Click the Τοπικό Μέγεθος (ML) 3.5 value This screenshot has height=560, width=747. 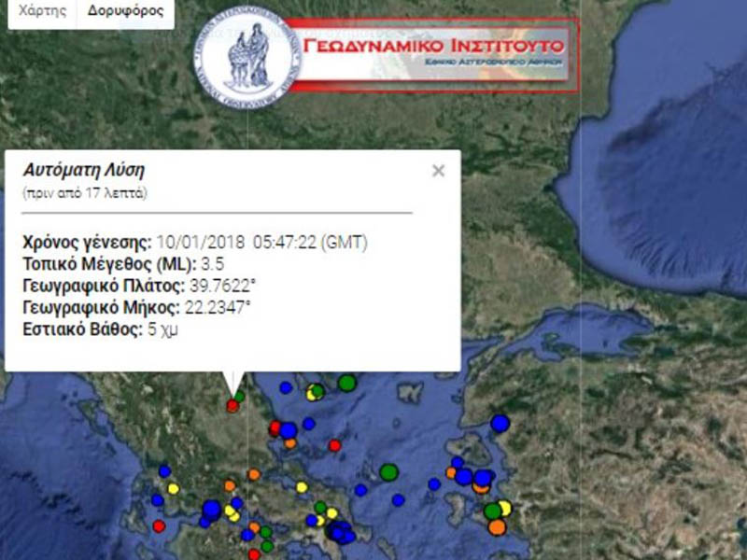[x=212, y=264]
